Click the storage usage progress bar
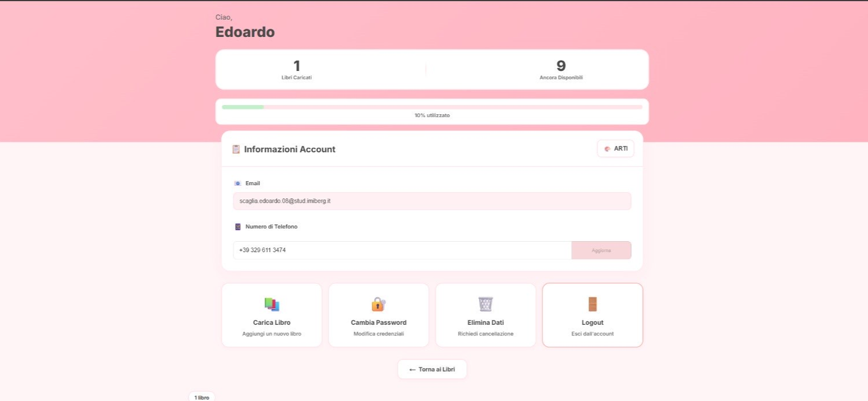Image resolution: width=868 pixels, height=401 pixels. tap(432, 107)
